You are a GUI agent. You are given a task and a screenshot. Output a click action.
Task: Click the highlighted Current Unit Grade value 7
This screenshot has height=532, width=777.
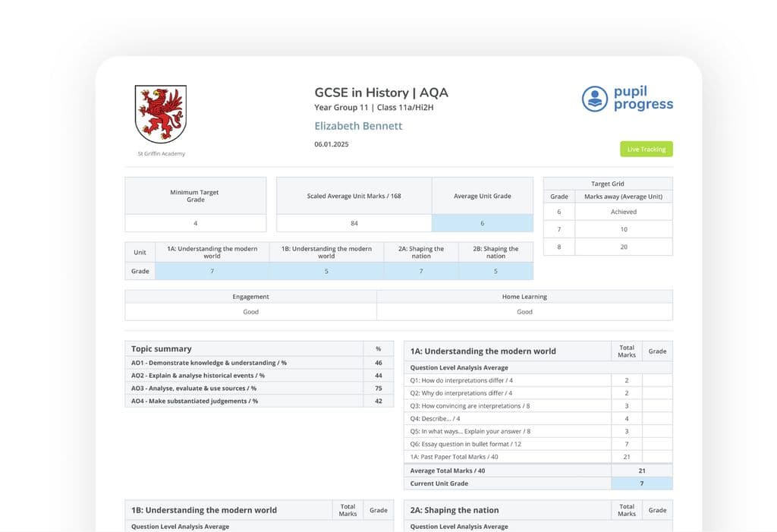pyautogui.click(x=642, y=483)
